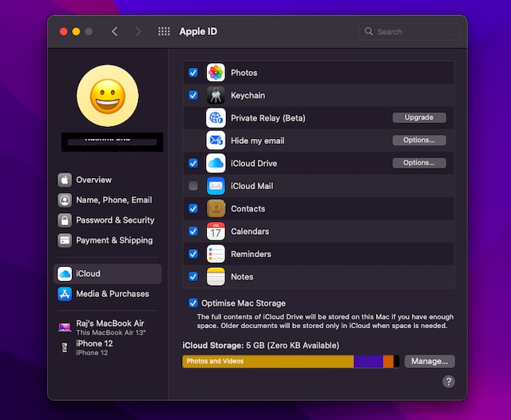The width and height of the screenshot is (511, 420).
Task: Click the MacBook Air device icon
Action: click(65, 327)
